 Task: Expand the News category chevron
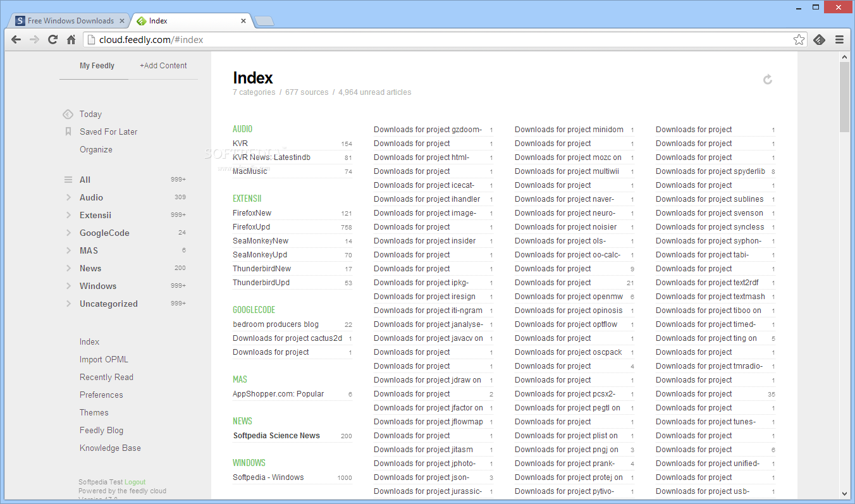coord(68,268)
